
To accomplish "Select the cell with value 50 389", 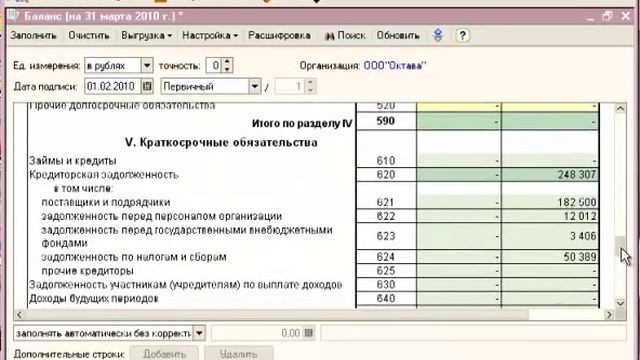I will 550,257.
